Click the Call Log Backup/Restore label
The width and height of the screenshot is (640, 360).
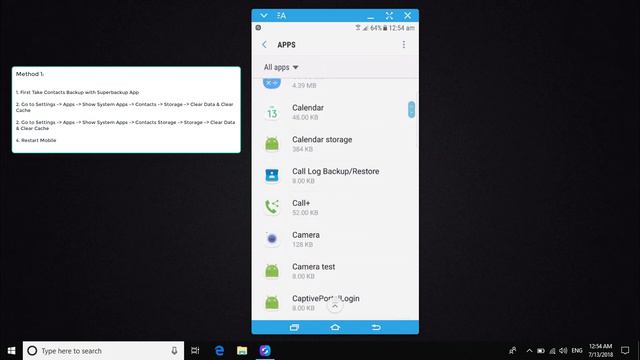click(336, 171)
